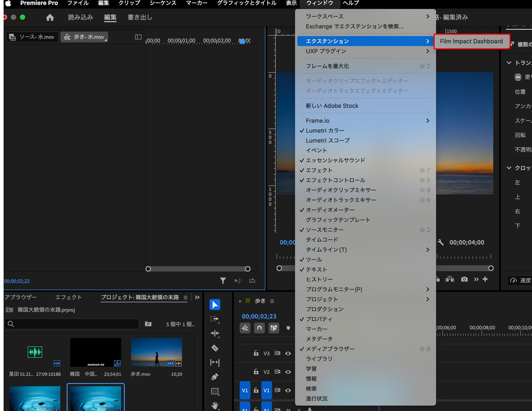Select the Pen tool
The height and width of the screenshot is (411, 532).
point(215,377)
